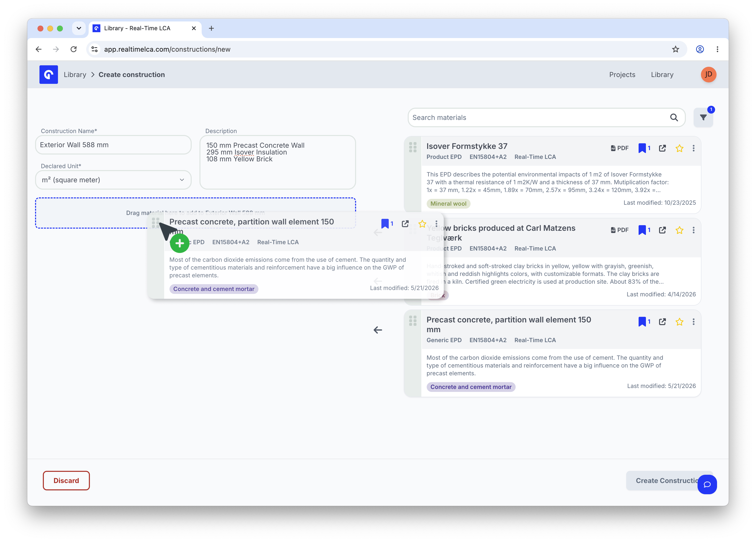Open a new browser tab
This screenshot has height=542, width=756.
click(x=211, y=28)
